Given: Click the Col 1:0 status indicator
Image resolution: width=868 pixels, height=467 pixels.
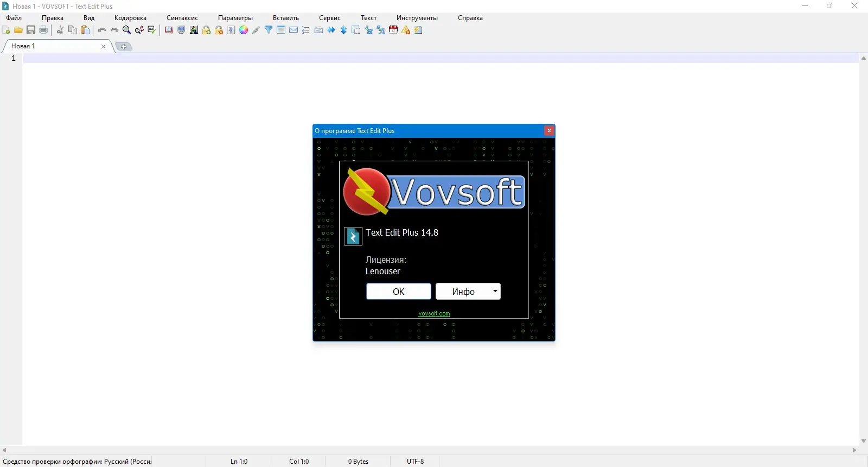Looking at the screenshot, I should click(299, 462).
